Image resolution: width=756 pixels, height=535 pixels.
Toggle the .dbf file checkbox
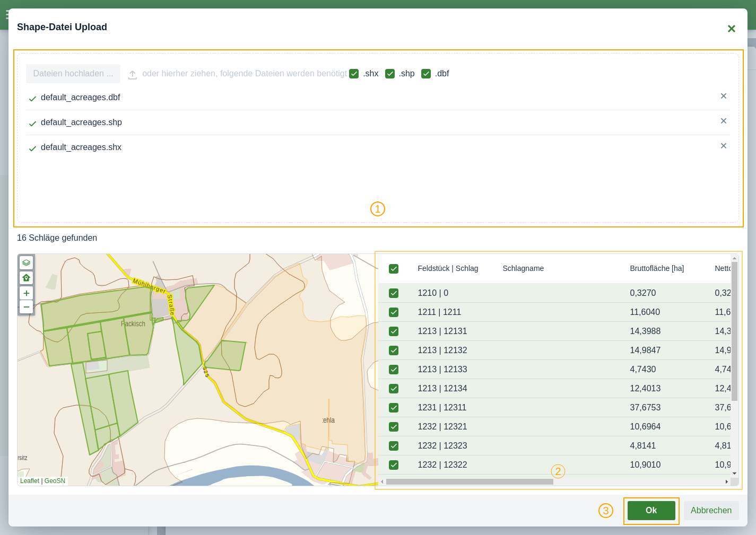[x=426, y=74]
